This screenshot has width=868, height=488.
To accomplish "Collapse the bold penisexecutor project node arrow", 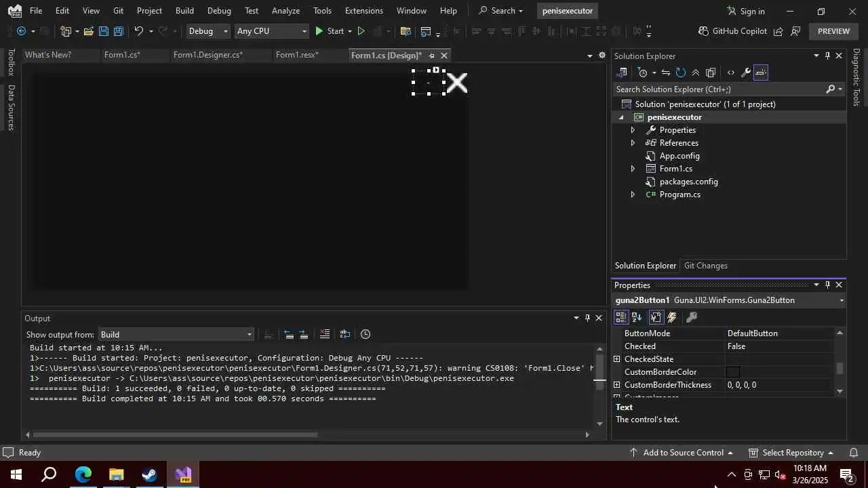I will pos(621,117).
